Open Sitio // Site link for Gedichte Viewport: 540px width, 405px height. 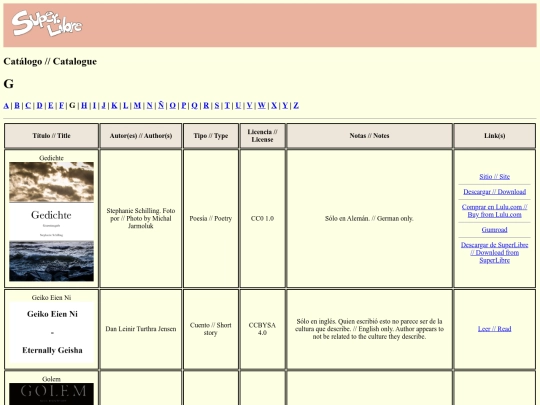click(495, 177)
